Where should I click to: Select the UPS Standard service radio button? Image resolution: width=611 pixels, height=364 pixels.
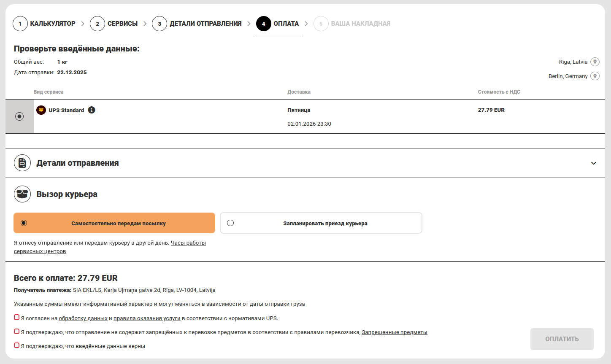click(19, 116)
